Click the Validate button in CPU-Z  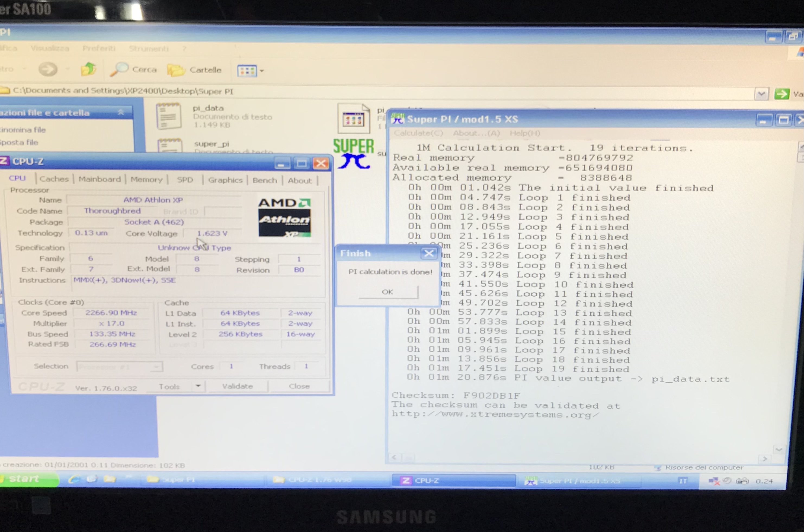(x=238, y=386)
